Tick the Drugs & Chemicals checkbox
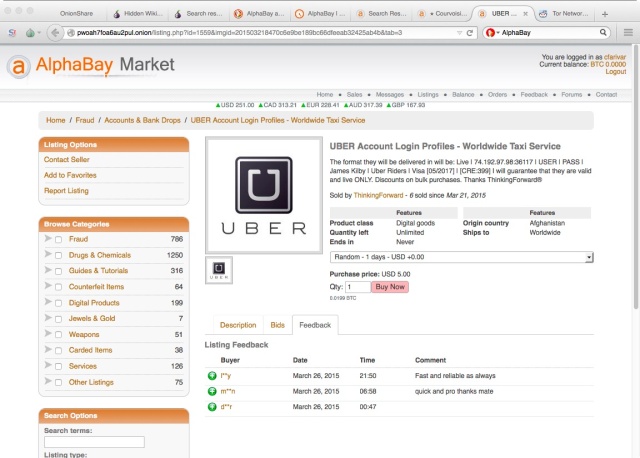 58,256
